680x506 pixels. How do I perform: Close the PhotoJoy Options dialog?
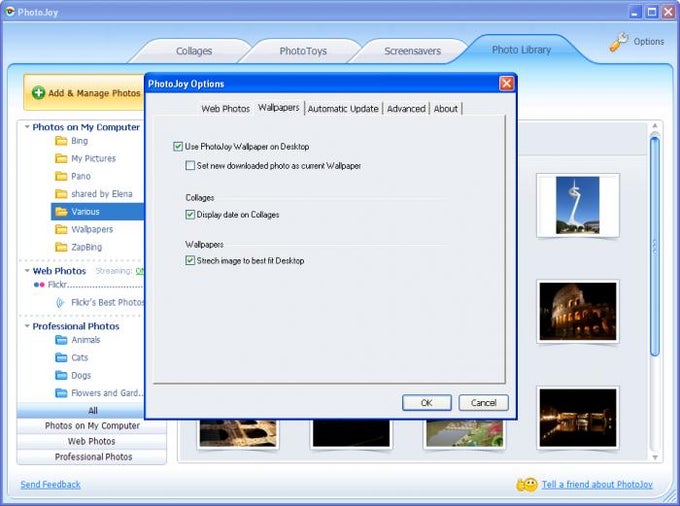tap(507, 83)
